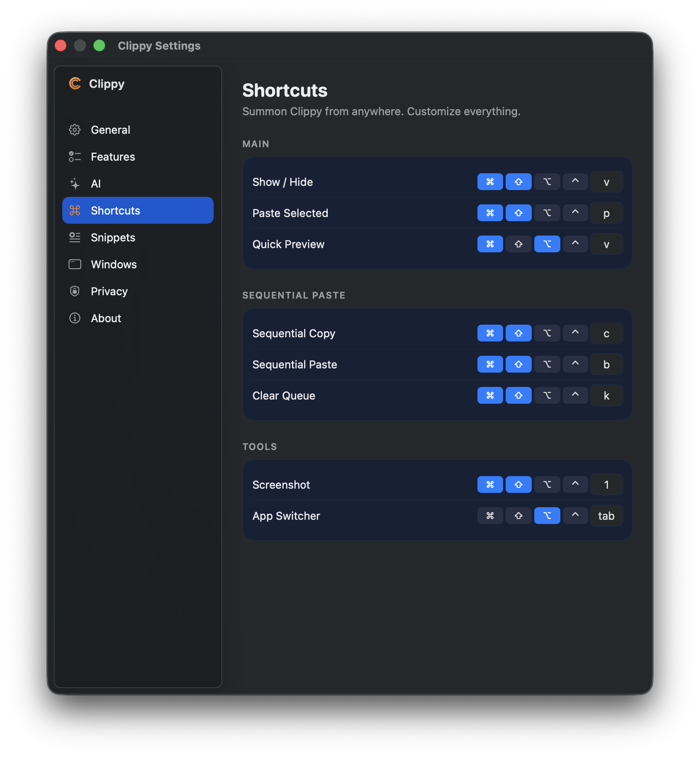700x757 pixels.
Task: Edit the Show / Hide key field 'v'
Action: (607, 182)
